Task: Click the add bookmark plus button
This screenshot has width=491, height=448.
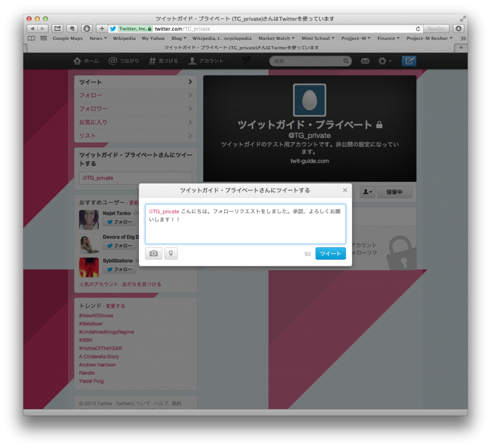Action: tap(102, 29)
